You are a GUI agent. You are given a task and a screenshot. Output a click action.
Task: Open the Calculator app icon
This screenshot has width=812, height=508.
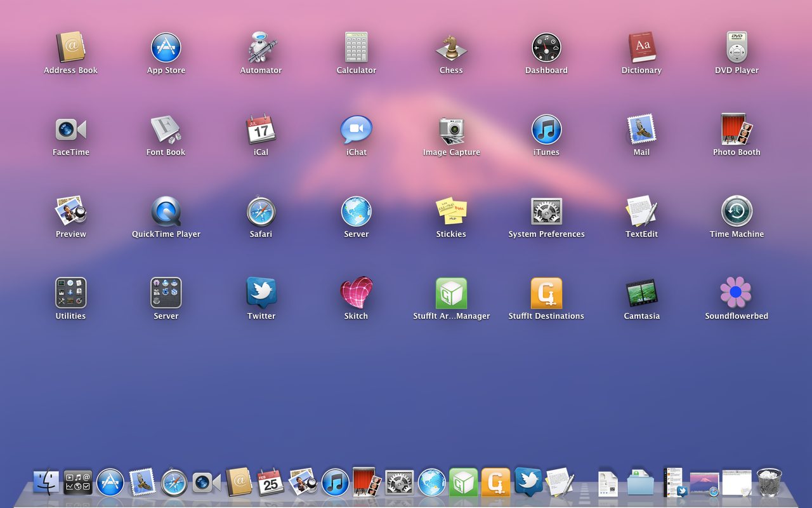356,48
